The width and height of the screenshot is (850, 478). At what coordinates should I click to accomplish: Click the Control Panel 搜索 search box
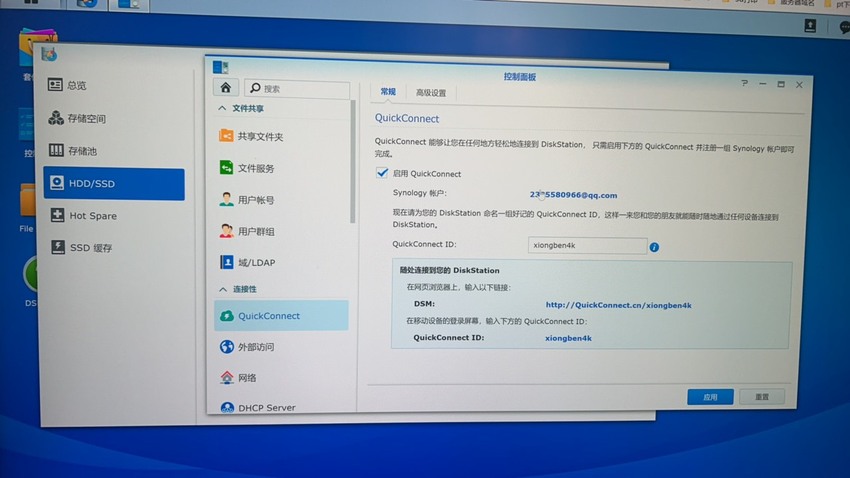coord(297,88)
